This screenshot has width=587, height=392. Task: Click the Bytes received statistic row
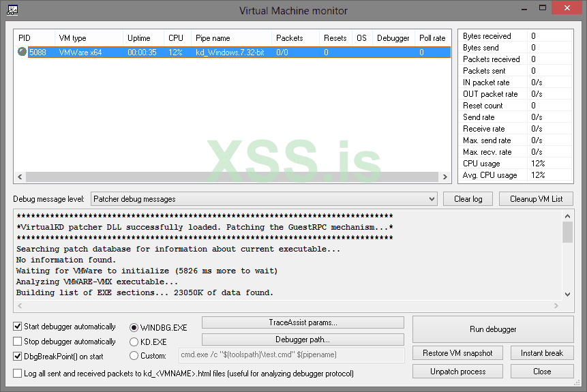click(515, 36)
